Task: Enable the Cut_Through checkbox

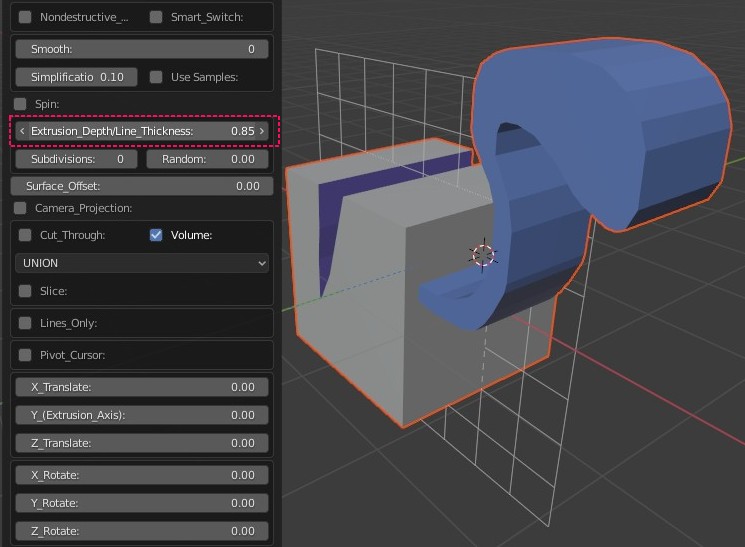Action: [x=25, y=235]
